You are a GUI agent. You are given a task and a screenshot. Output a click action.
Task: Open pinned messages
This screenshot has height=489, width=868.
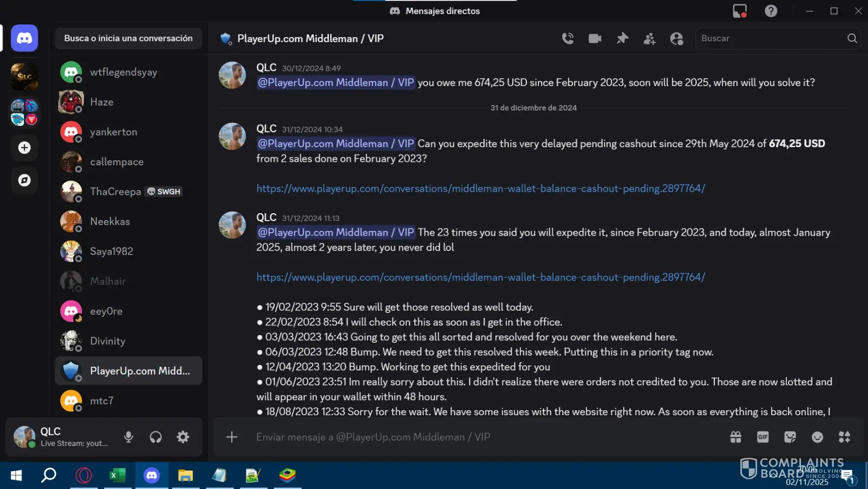click(622, 38)
